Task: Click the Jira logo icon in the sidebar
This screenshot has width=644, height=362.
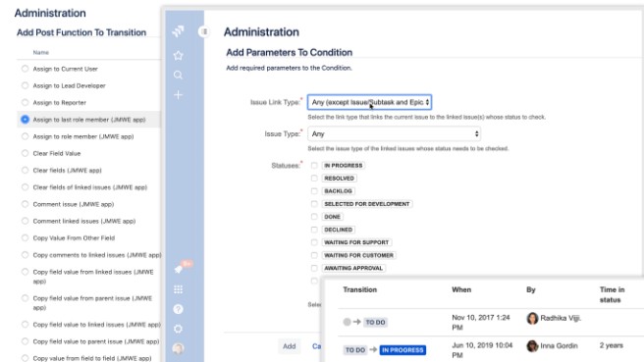Action: point(178,31)
